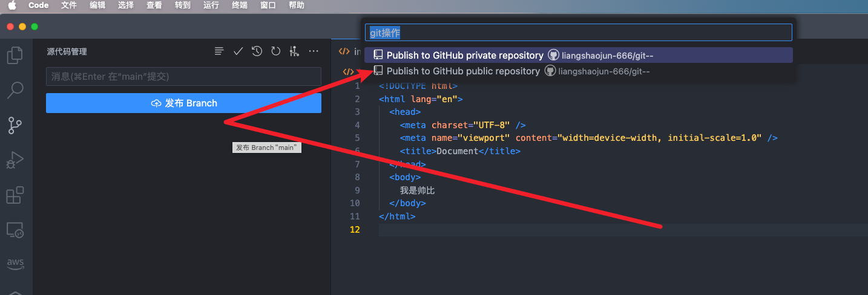This screenshot has height=295, width=868.
Task: Click the commit message input box
Action: point(183,77)
